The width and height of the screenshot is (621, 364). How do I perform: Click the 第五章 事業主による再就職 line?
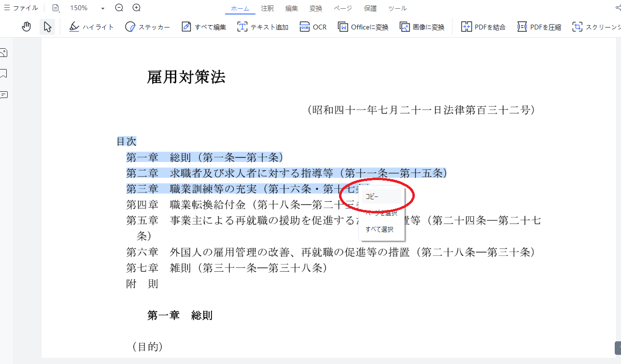click(334, 228)
